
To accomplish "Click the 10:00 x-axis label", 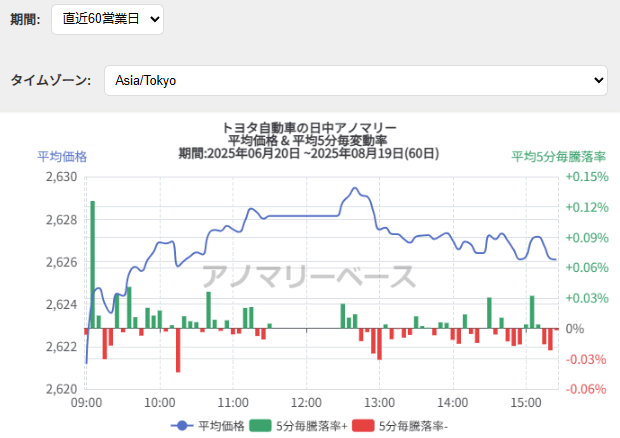I will click(x=160, y=403).
